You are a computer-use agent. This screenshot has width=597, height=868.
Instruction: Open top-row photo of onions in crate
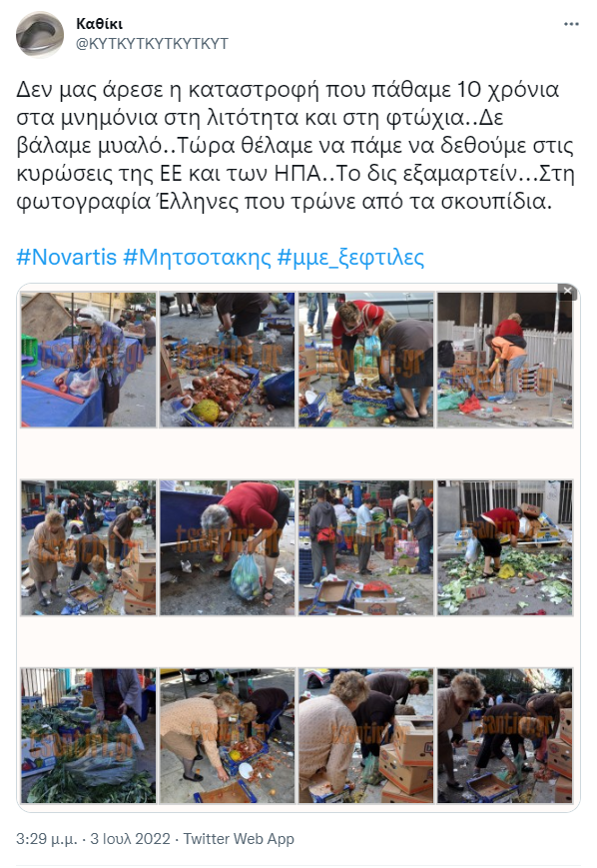click(x=227, y=360)
